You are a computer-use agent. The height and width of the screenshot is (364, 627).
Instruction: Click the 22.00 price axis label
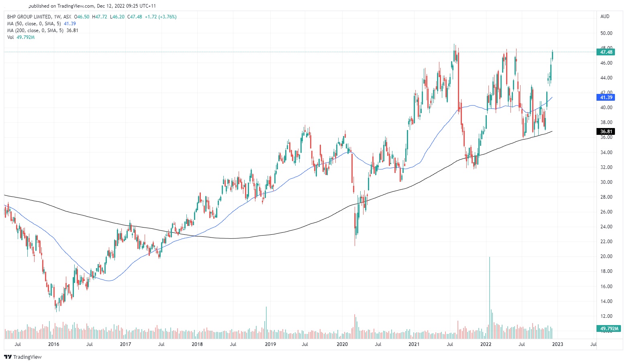pyautogui.click(x=607, y=242)
